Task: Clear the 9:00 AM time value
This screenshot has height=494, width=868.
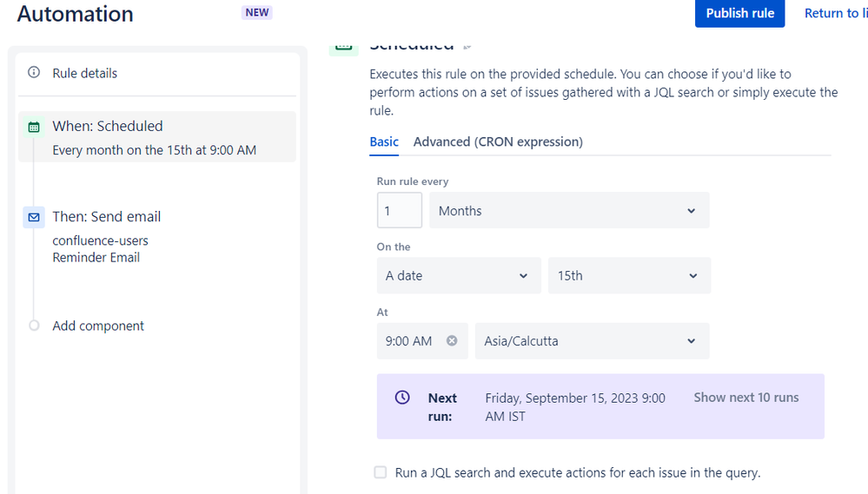Action: tap(452, 341)
